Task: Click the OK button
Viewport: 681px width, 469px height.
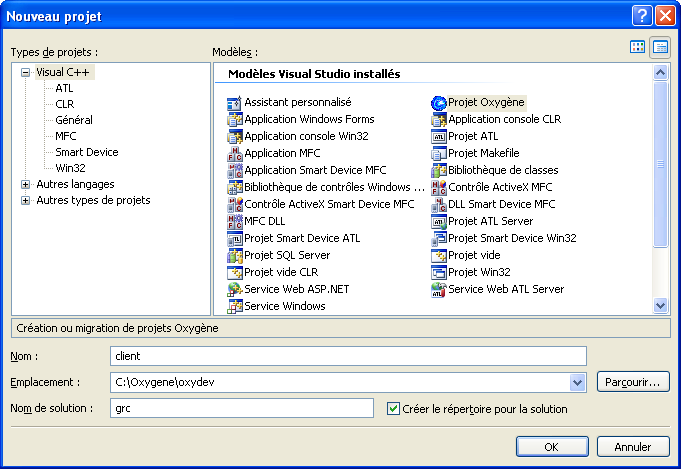Action: (x=552, y=447)
